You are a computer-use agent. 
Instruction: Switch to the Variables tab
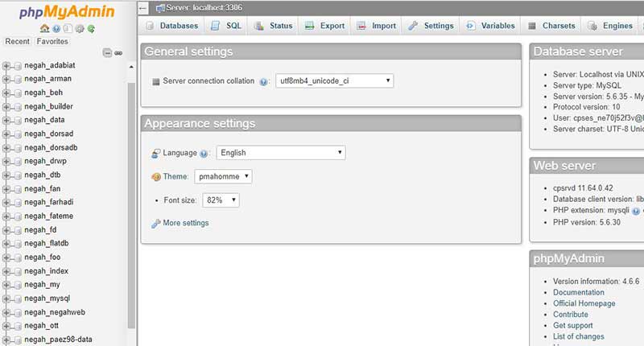(490, 26)
